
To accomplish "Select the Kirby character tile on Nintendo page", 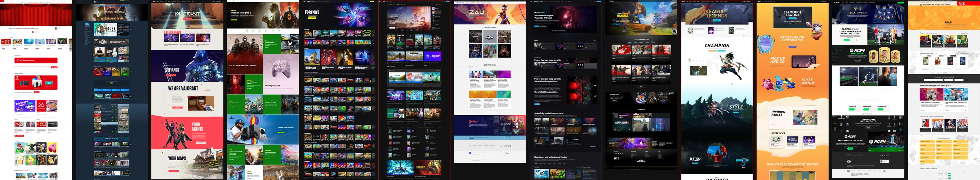I will [52, 147].
